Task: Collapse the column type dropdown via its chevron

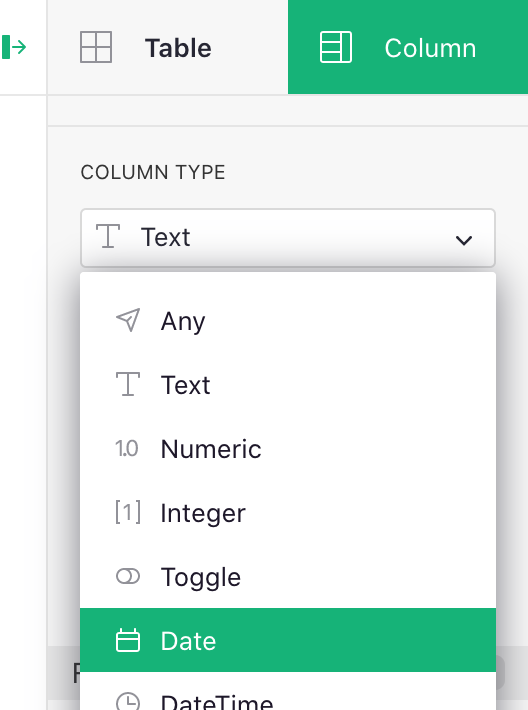Action: tap(464, 240)
